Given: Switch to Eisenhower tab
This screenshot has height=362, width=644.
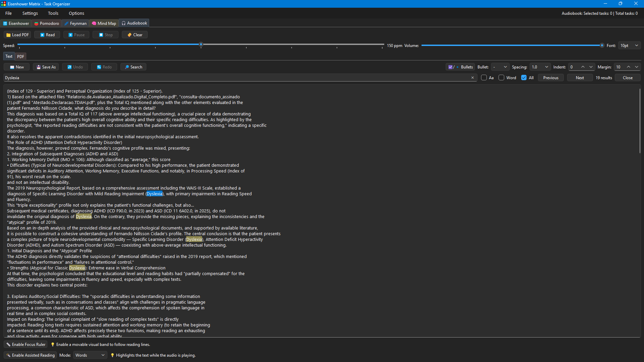Looking at the screenshot, I should (x=16, y=23).
